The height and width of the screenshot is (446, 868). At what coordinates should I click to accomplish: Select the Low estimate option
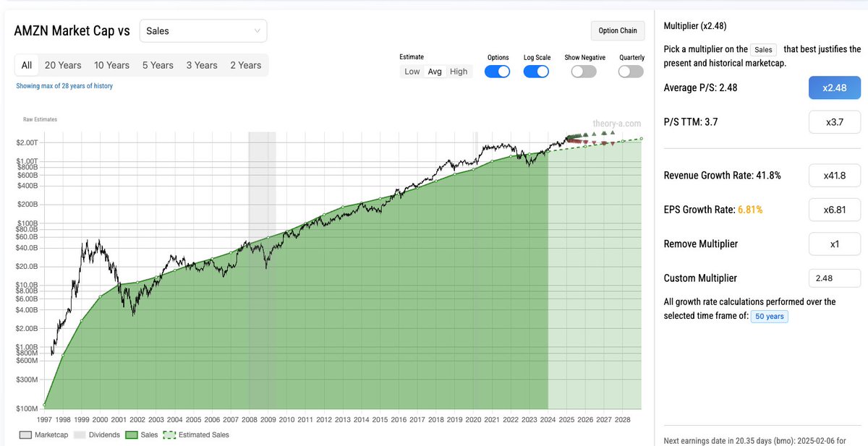click(412, 72)
